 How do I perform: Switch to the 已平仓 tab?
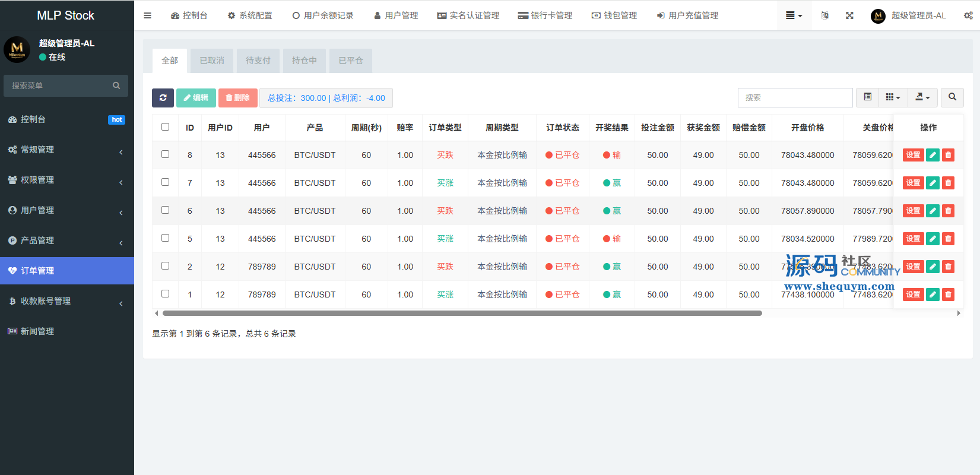[x=350, y=61]
